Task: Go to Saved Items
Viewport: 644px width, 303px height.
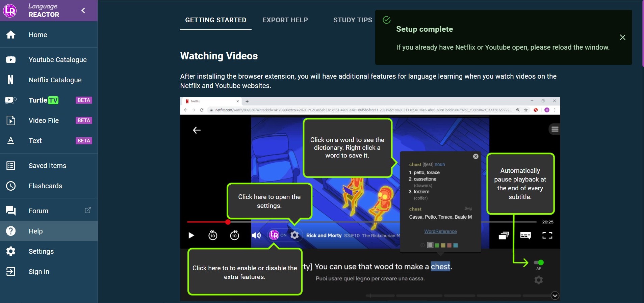Action: (47, 166)
